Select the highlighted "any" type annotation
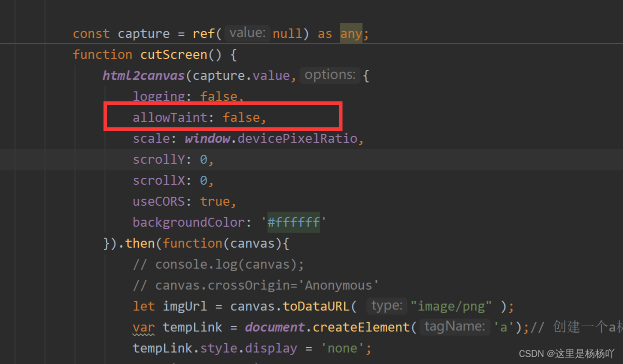This screenshot has height=364, width=623. tap(350, 33)
